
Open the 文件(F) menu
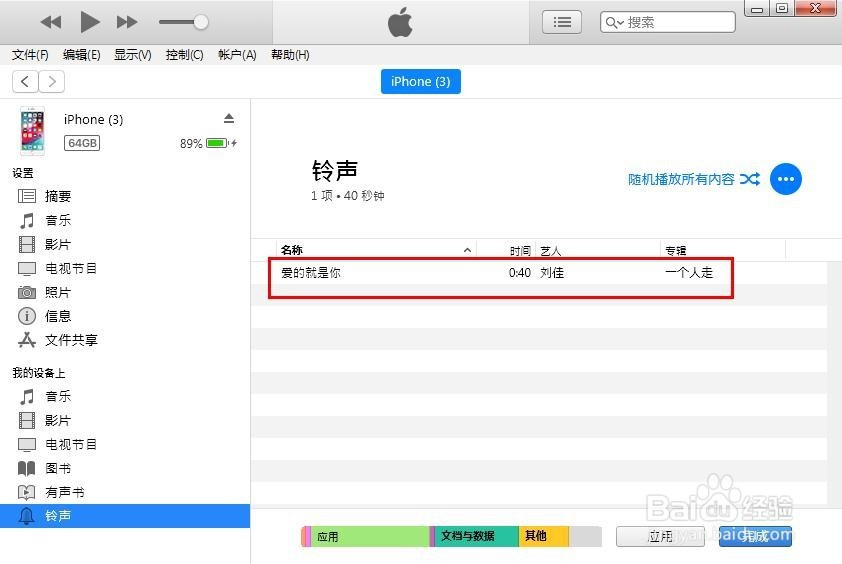click(x=30, y=55)
